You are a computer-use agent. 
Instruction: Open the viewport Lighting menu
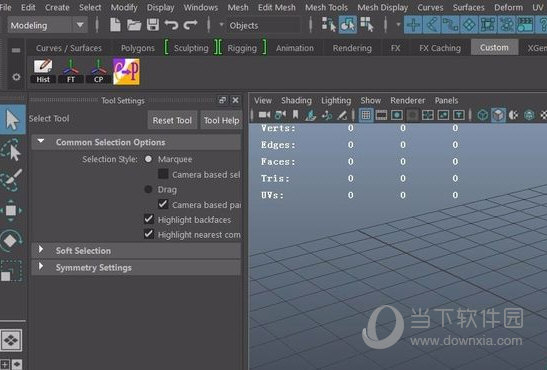(x=336, y=100)
